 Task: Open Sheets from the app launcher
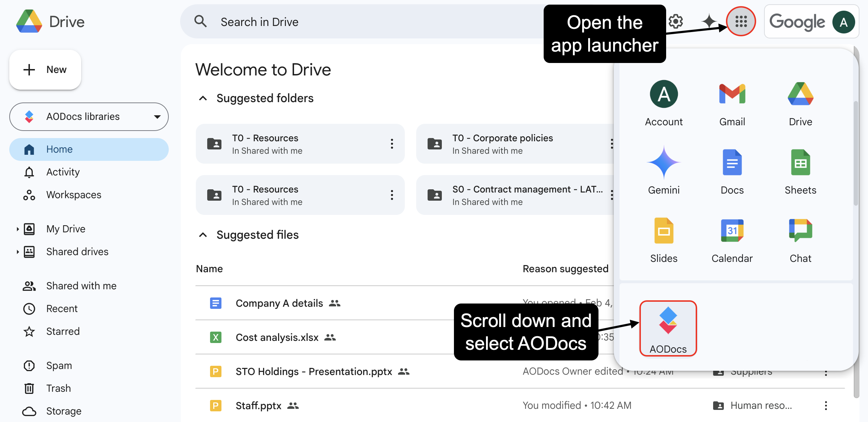(x=800, y=172)
